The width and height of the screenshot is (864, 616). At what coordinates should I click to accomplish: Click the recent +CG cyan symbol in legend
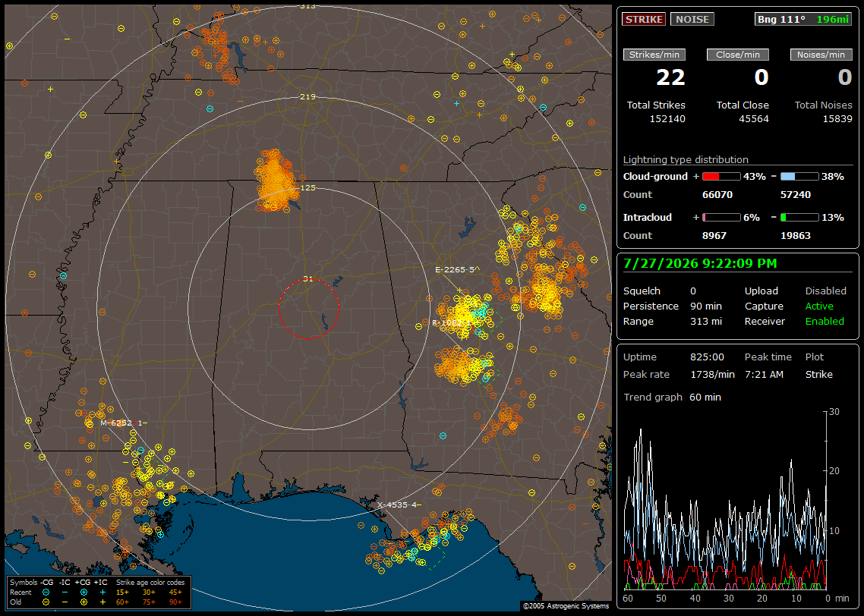(84, 592)
